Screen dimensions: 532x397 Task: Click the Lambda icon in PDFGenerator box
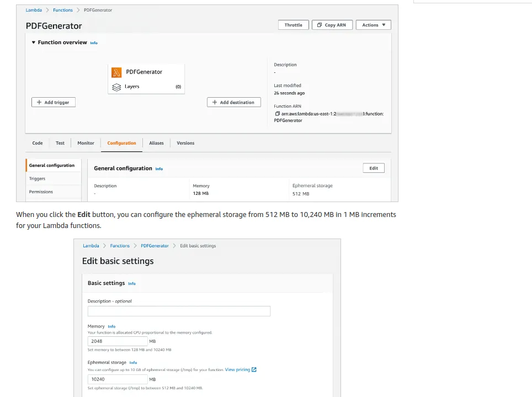pyautogui.click(x=116, y=72)
